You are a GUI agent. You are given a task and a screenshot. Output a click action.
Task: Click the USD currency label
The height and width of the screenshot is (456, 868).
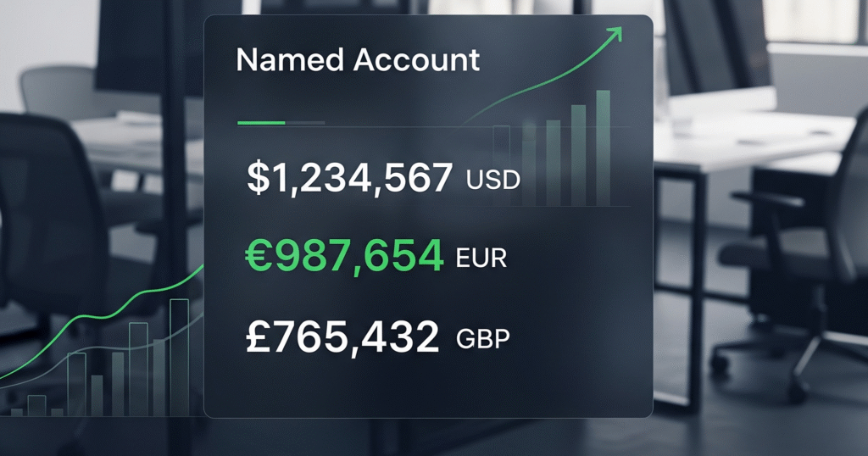click(x=492, y=180)
